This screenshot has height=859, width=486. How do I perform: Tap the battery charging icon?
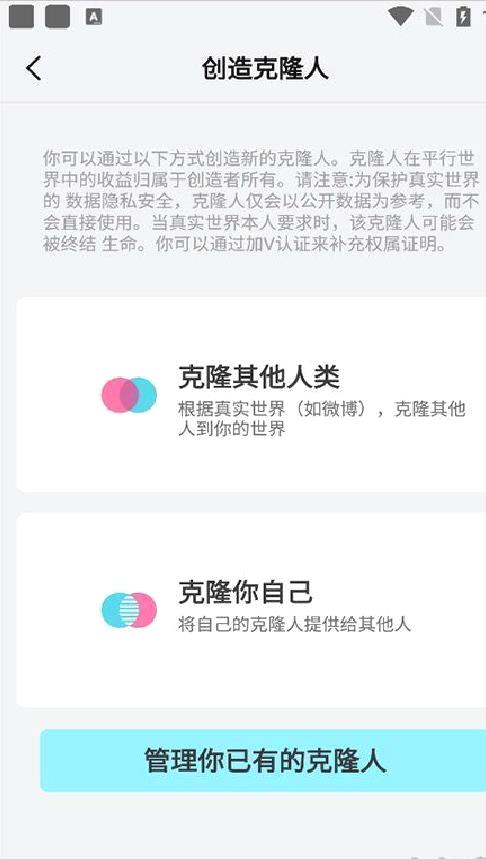463,16
